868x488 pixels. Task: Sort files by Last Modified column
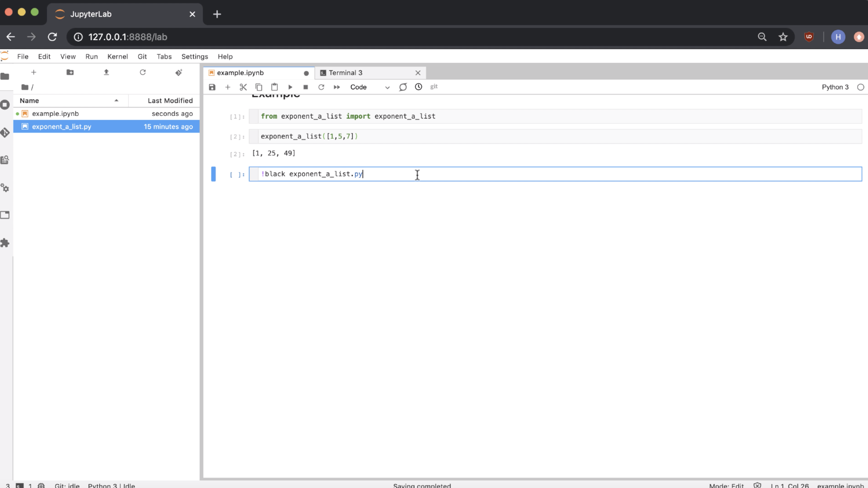tap(170, 101)
